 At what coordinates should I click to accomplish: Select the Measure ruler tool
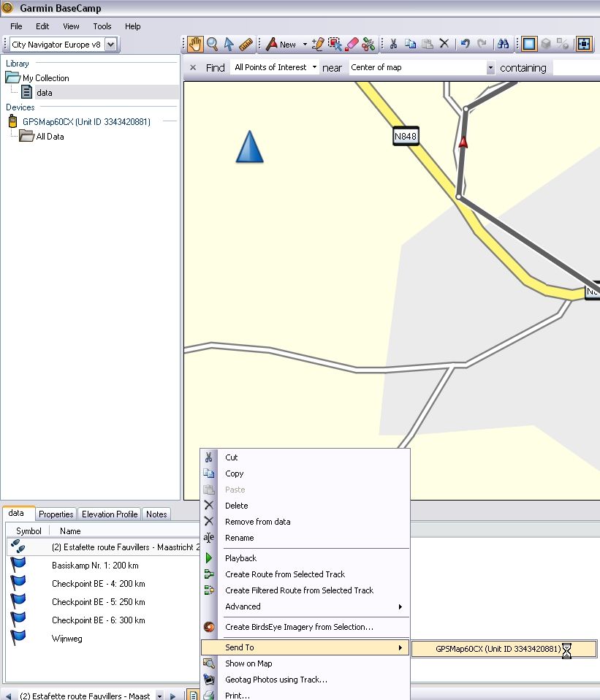pyautogui.click(x=246, y=44)
